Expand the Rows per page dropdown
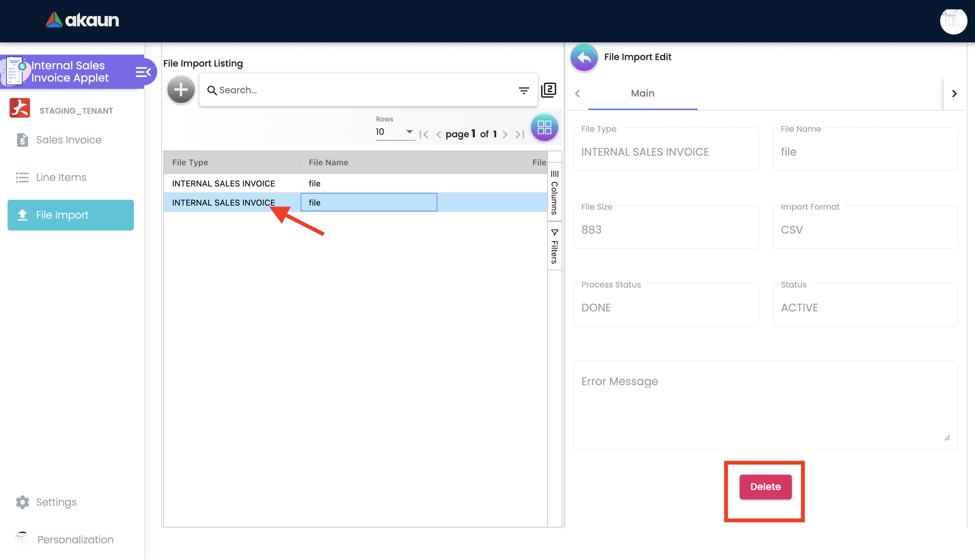975x560 pixels. pos(395,132)
